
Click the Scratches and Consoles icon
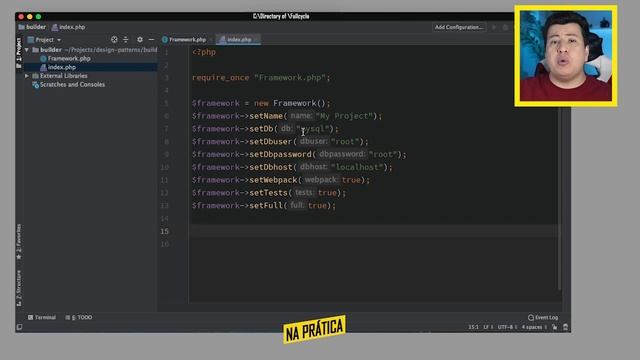(x=36, y=84)
